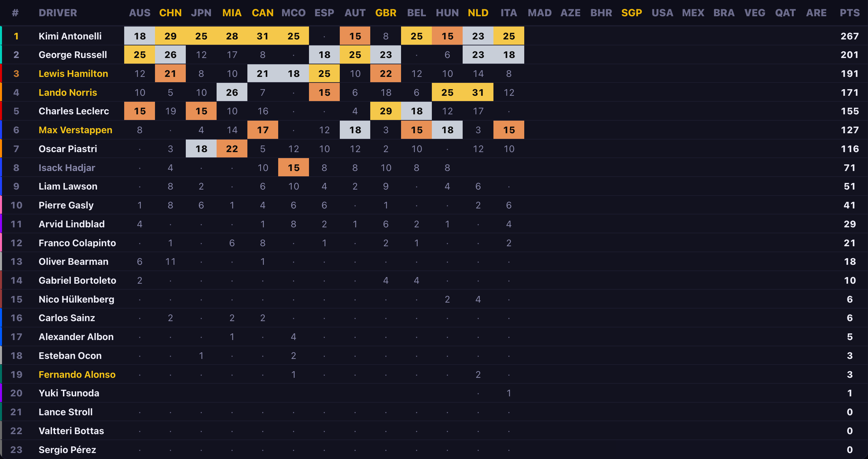Select Kimi Antonelli's total 267 points
Viewport: 868px width, 459px height.
(849, 36)
